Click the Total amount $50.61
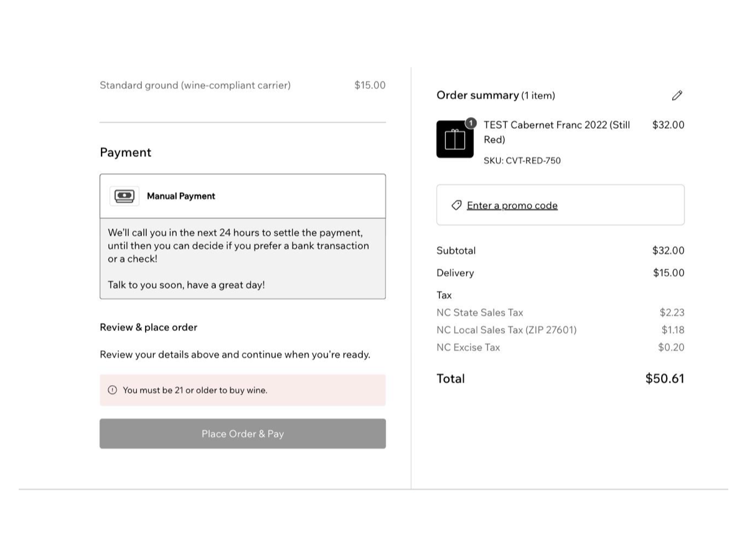This screenshot has height=560, width=747. [x=665, y=378]
